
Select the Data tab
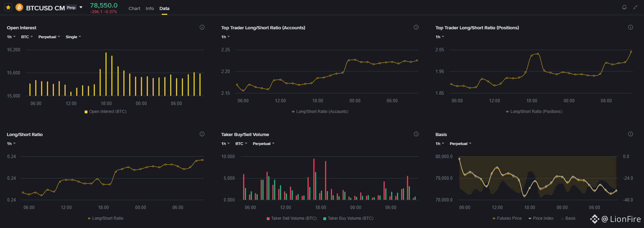[165, 8]
